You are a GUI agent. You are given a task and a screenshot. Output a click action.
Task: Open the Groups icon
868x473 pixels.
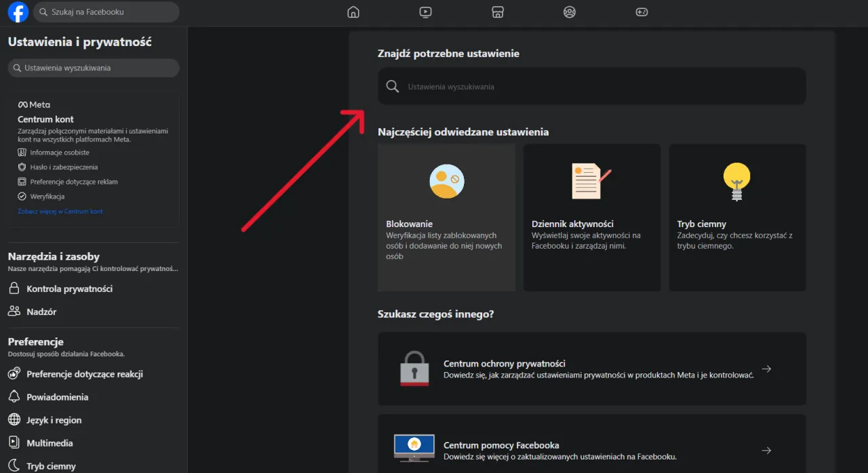click(570, 12)
